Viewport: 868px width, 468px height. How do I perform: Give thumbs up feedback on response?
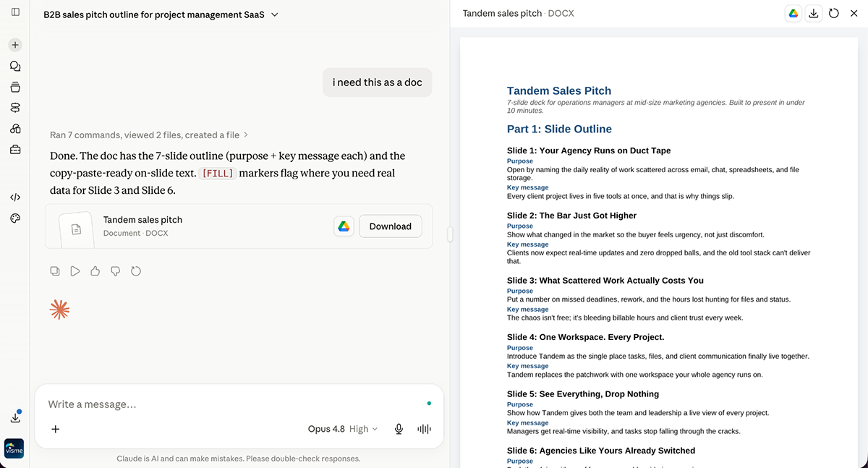pyautogui.click(x=95, y=271)
